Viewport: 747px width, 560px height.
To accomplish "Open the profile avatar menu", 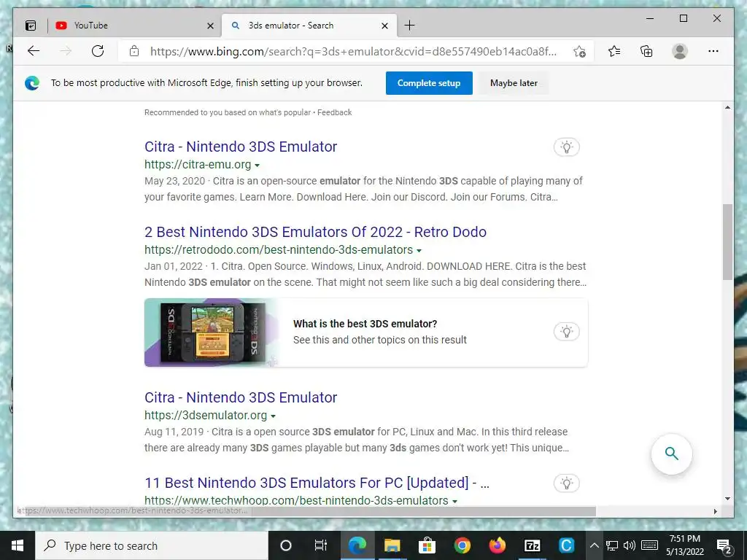I will (x=680, y=51).
